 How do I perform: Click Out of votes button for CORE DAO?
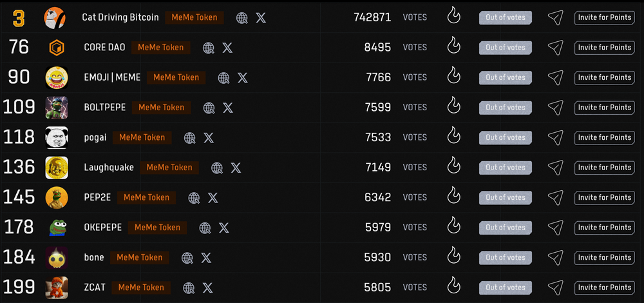(505, 48)
